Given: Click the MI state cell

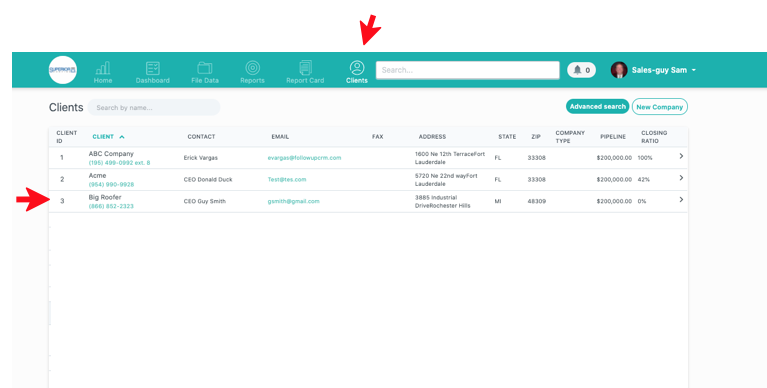Looking at the screenshot, I should pos(498,201).
